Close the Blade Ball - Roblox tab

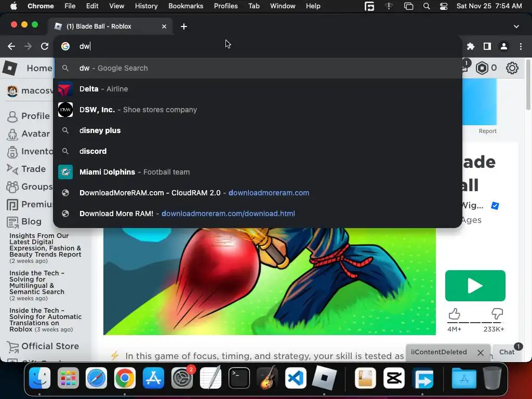pos(164,26)
